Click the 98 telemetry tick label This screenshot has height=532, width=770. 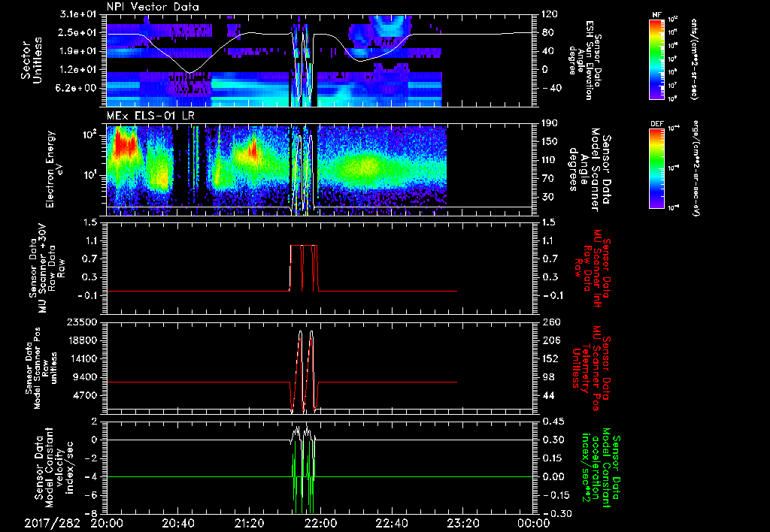pyautogui.click(x=548, y=377)
